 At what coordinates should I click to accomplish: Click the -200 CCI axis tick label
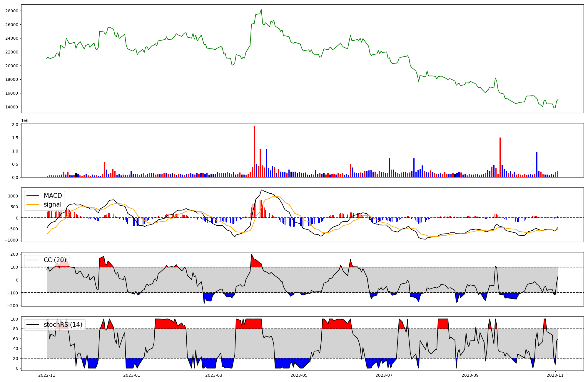[12, 306]
